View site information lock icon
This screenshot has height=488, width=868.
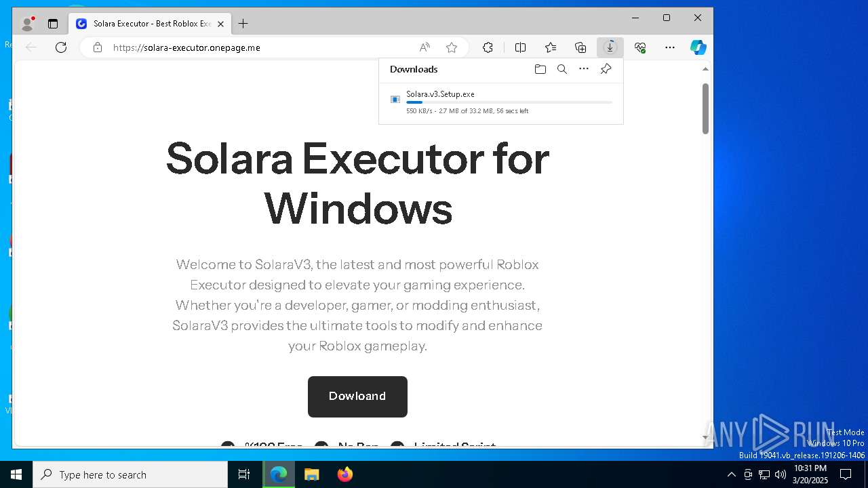point(98,47)
